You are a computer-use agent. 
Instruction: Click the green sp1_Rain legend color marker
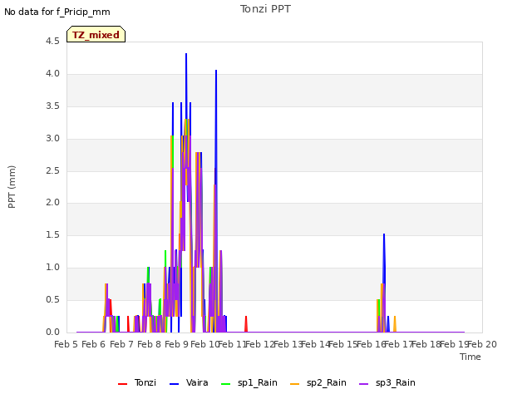click(x=225, y=384)
